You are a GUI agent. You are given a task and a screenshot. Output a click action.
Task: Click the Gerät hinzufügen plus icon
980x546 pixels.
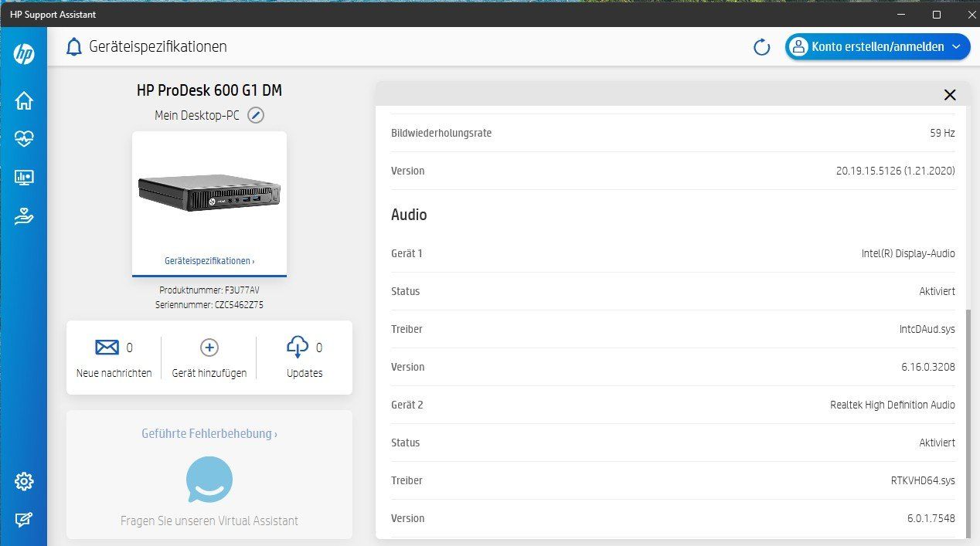(209, 348)
